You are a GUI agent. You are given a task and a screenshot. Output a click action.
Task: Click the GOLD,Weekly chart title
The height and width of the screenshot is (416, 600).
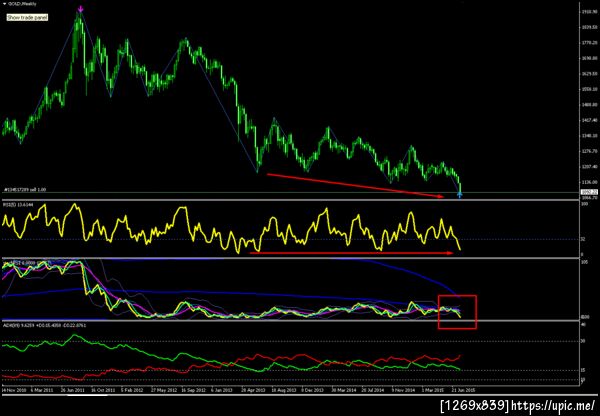pyautogui.click(x=22, y=4)
